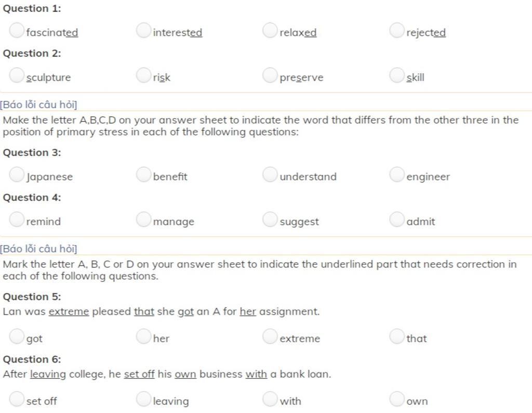Select 'skill' option in Question 2
532x413 pixels.
point(397,75)
